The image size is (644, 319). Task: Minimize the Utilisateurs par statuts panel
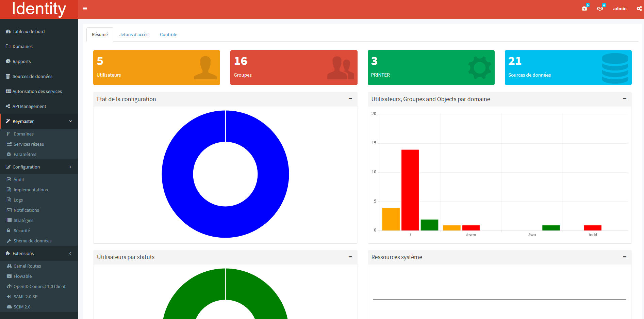click(x=350, y=257)
